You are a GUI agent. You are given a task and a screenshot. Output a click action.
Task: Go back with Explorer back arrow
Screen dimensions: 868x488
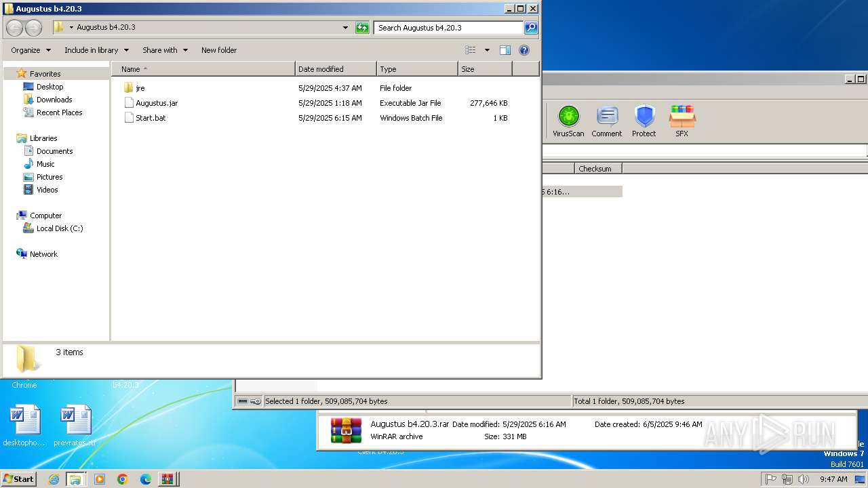pyautogui.click(x=15, y=28)
